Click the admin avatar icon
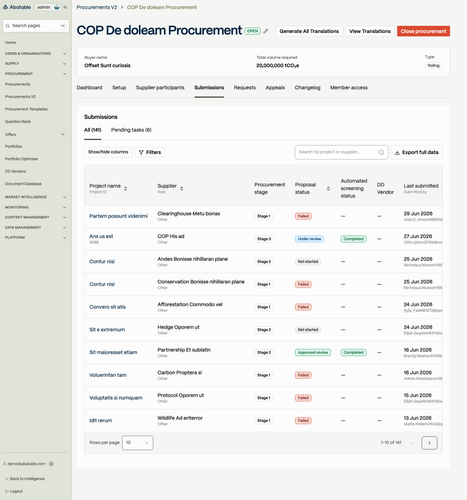 tap(57, 7)
